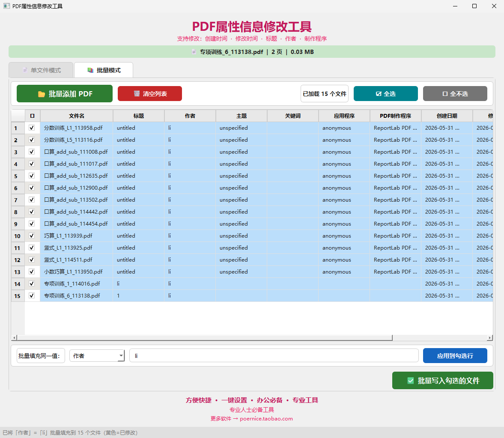
Task: Click the 标题 column header
Action: 139,116
